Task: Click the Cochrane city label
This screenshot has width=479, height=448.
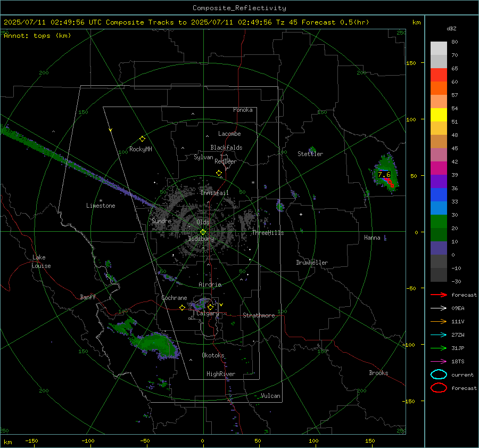Action: (x=174, y=298)
